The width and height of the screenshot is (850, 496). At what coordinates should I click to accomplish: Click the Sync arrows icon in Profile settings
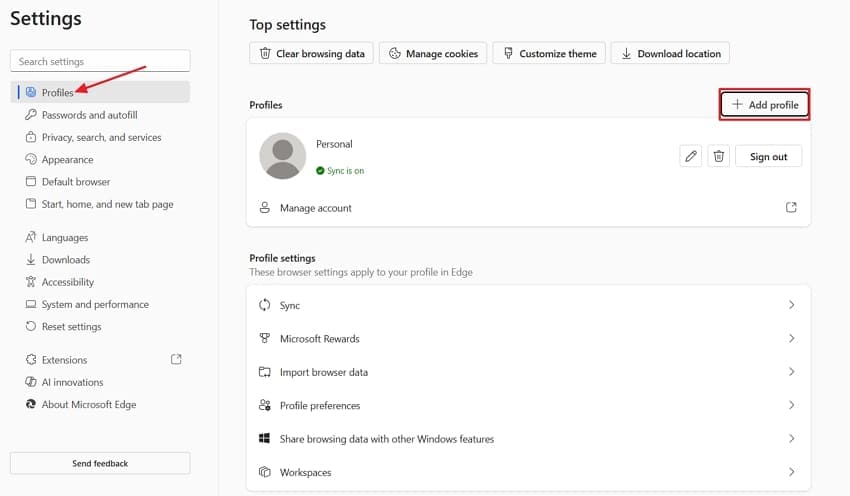(265, 305)
